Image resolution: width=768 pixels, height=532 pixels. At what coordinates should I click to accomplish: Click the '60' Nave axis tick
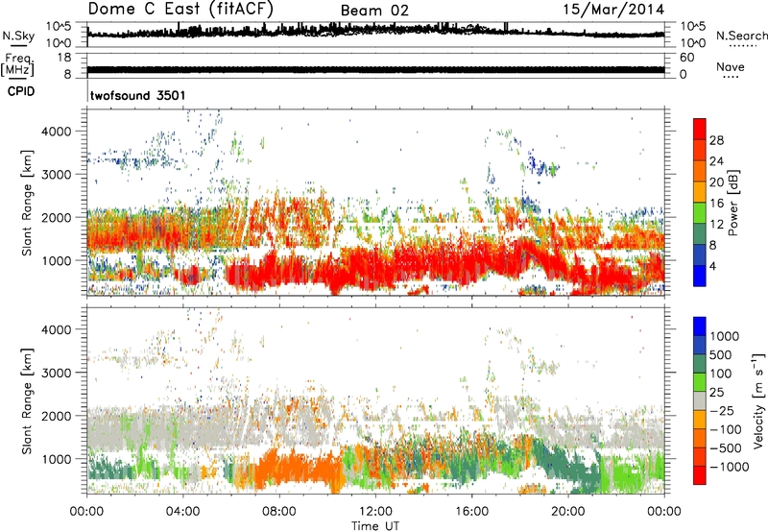686,58
